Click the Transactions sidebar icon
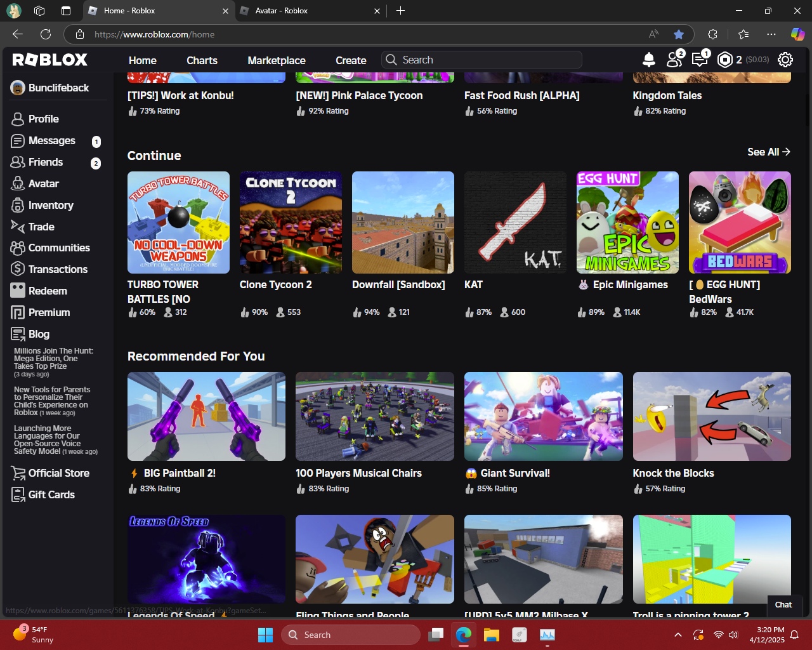The image size is (812, 650). [x=18, y=269]
